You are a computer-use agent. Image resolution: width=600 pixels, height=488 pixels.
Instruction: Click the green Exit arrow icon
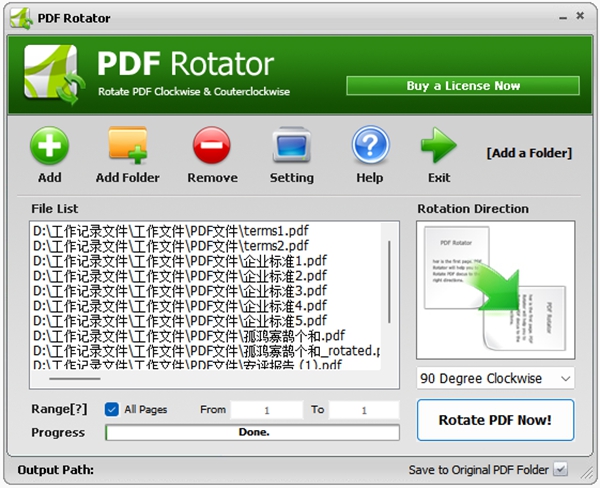[438, 147]
